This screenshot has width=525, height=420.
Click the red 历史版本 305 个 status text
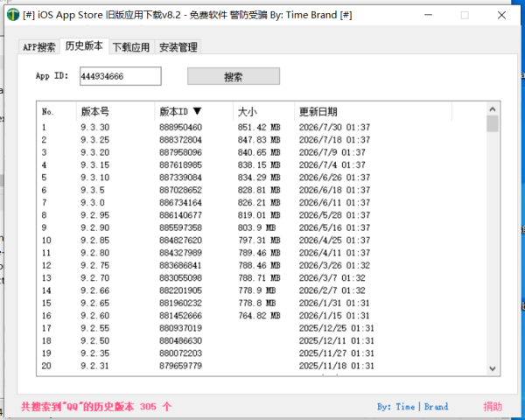click(x=96, y=407)
